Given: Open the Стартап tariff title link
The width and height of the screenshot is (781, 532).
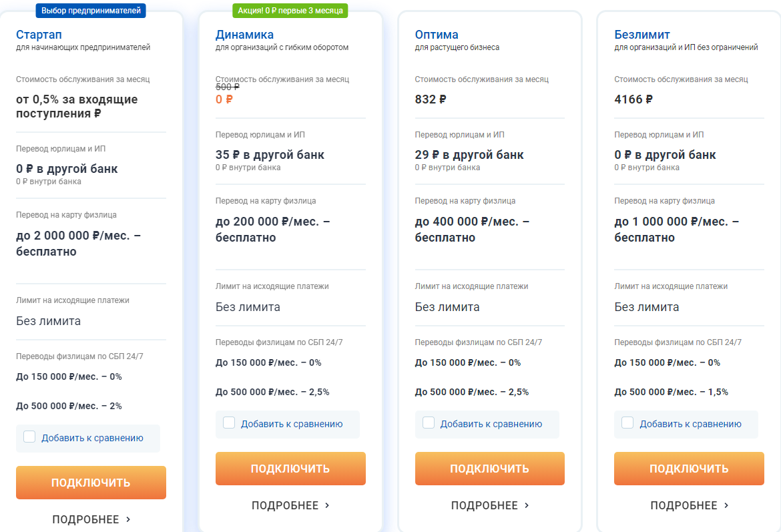Looking at the screenshot, I should 39,35.
